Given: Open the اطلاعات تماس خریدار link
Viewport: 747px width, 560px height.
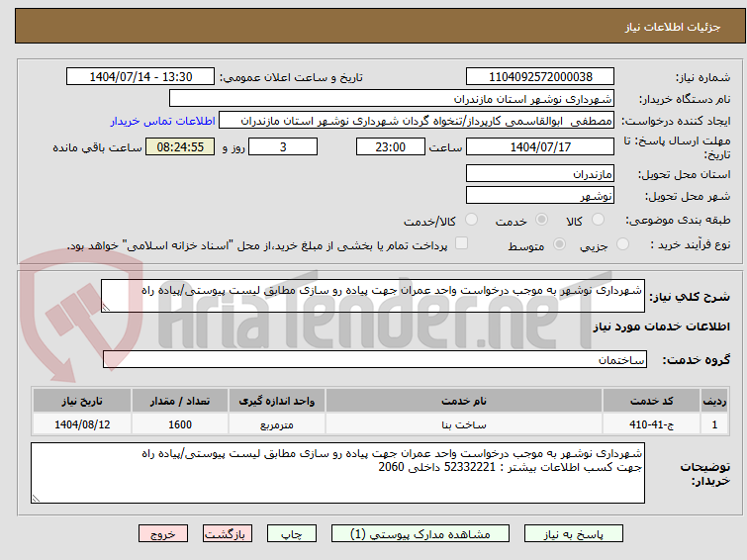Looking at the screenshot, I should pos(163,121).
